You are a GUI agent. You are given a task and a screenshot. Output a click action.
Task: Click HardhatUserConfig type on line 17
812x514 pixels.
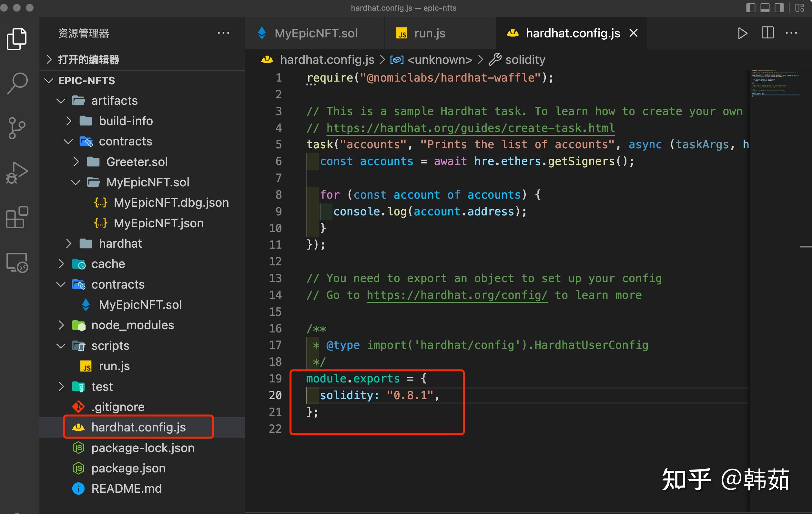(591, 345)
